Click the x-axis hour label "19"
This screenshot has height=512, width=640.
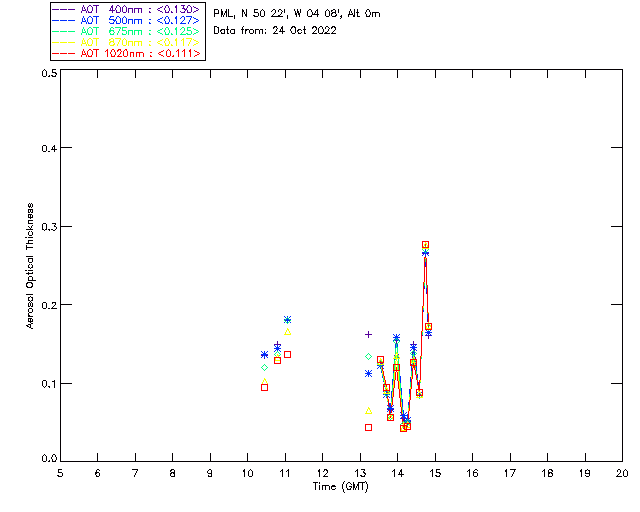tap(585, 473)
